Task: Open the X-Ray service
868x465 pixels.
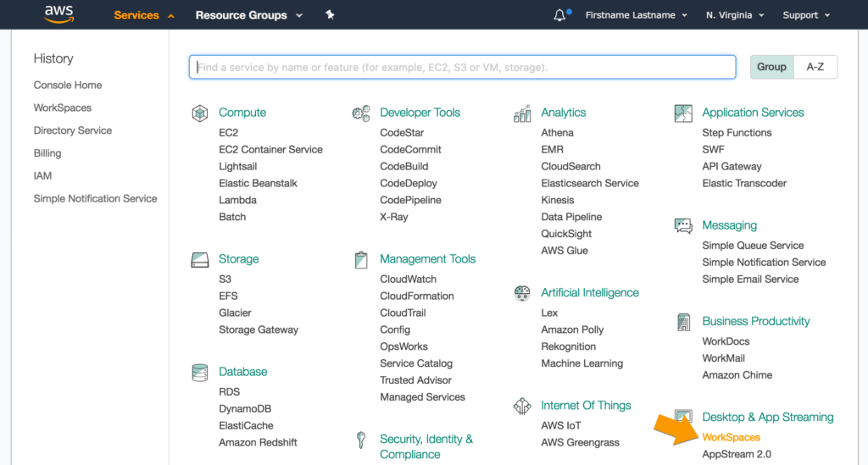Action: point(393,217)
